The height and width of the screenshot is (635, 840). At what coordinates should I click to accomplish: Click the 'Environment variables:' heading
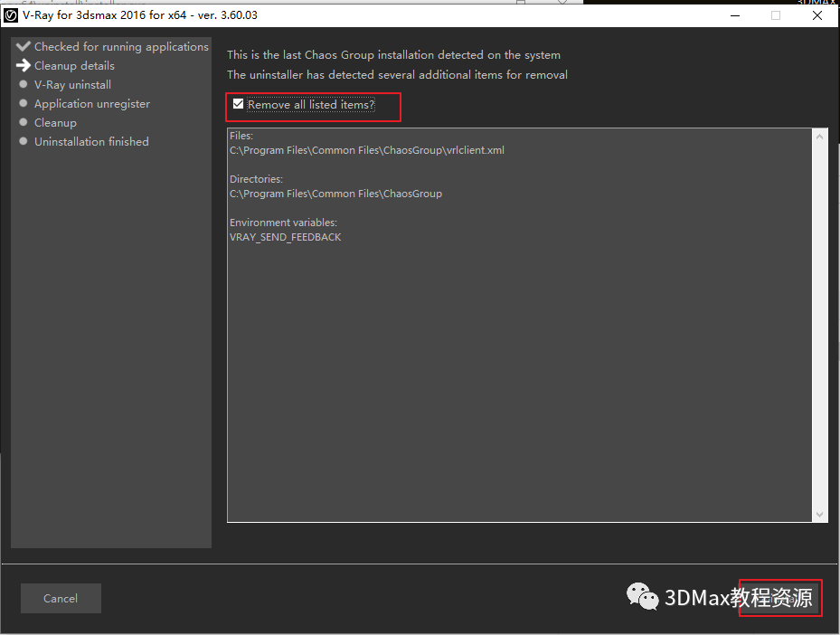pyautogui.click(x=283, y=223)
